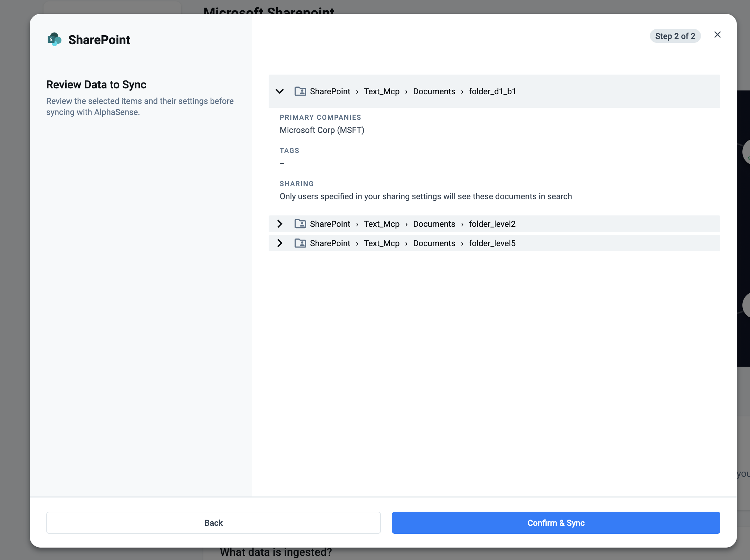Click the PRIMARY COMPANIES label
The image size is (750, 560).
pyautogui.click(x=320, y=117)
